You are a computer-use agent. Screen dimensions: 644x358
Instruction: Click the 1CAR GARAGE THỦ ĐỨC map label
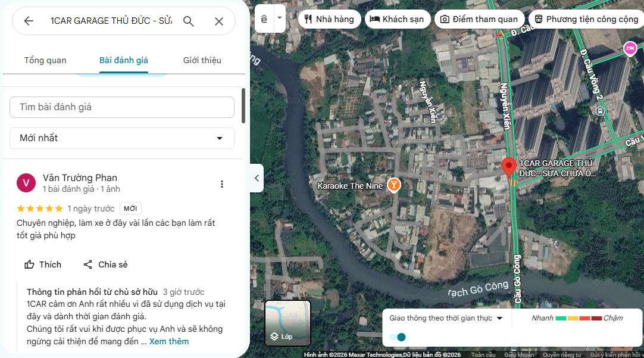558,168
